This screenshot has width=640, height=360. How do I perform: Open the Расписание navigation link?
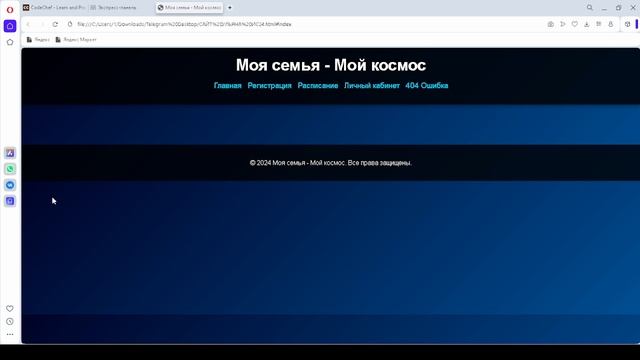(318, 86)
